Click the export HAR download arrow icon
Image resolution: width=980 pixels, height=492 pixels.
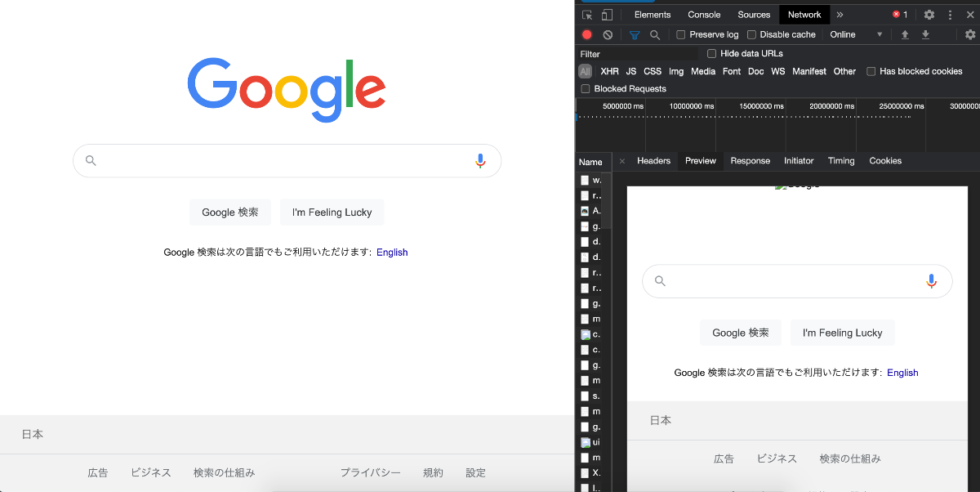925,34
